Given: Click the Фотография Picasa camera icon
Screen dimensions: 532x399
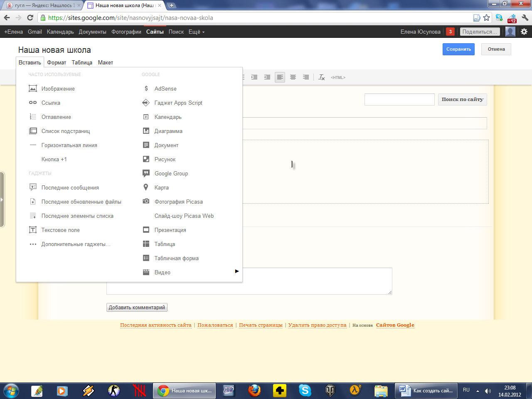Looking at the screenshot, I should click(x=146, y=202).
